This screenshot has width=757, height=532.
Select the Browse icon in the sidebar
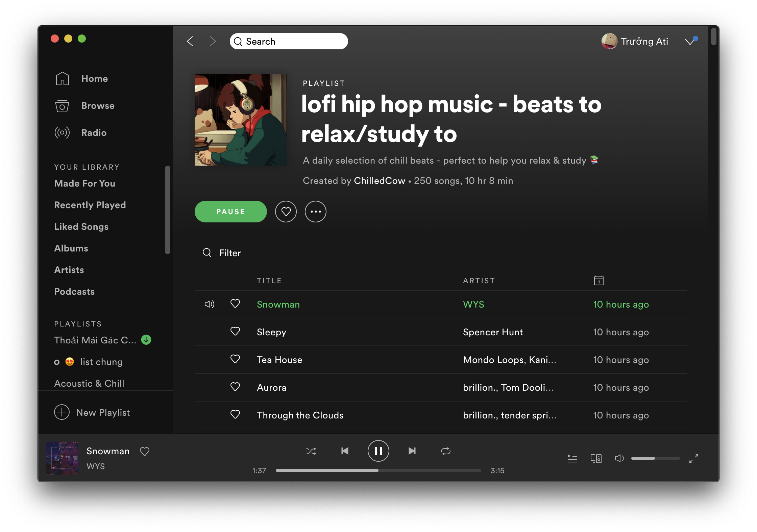(x=62, y=105)
